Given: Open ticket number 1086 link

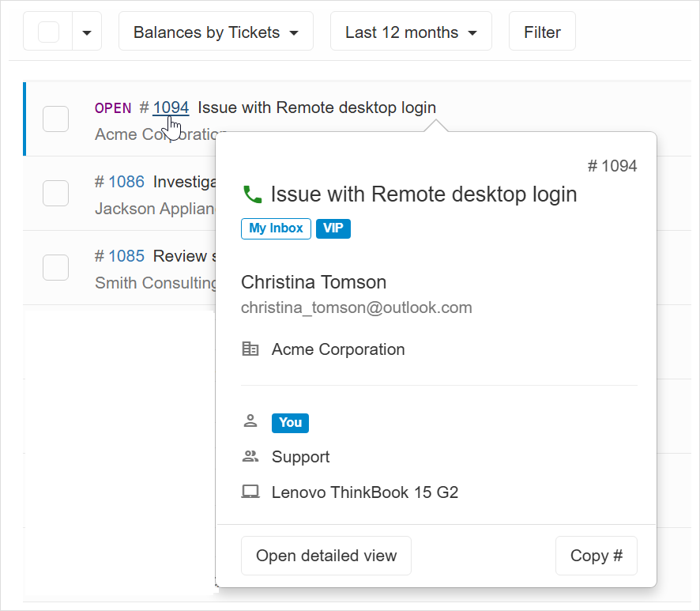Looking at the screenshot, I should 126,182.
